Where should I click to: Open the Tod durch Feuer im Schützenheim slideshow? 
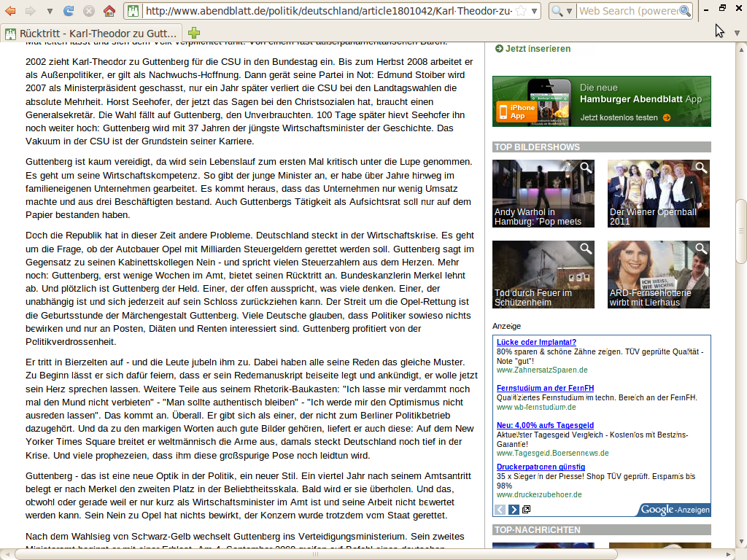[543, 274]
